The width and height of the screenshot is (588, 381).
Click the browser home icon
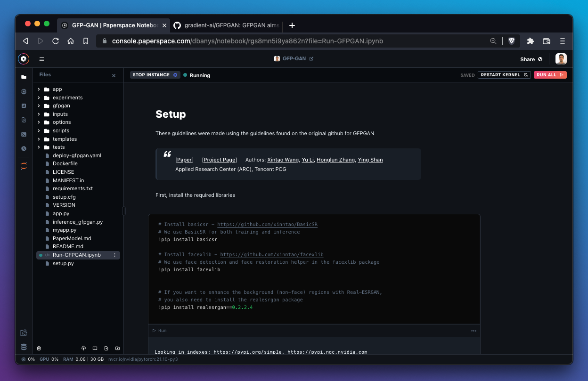(x=71, y=41)
